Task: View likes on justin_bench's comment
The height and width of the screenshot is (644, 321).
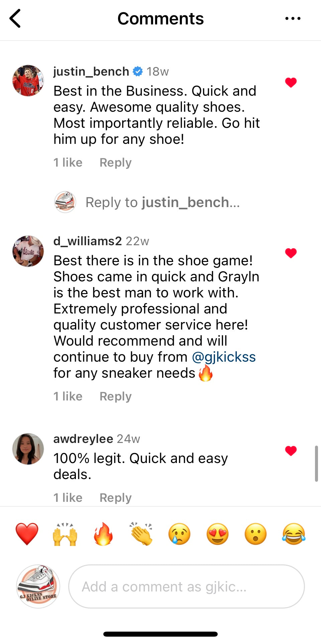Action: 68,163
